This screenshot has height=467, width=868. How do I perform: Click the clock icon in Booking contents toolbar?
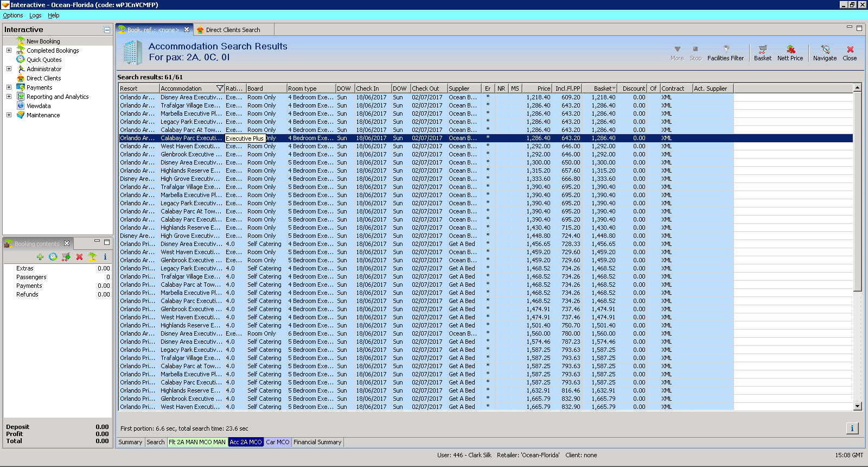click(x=53, y=257)
